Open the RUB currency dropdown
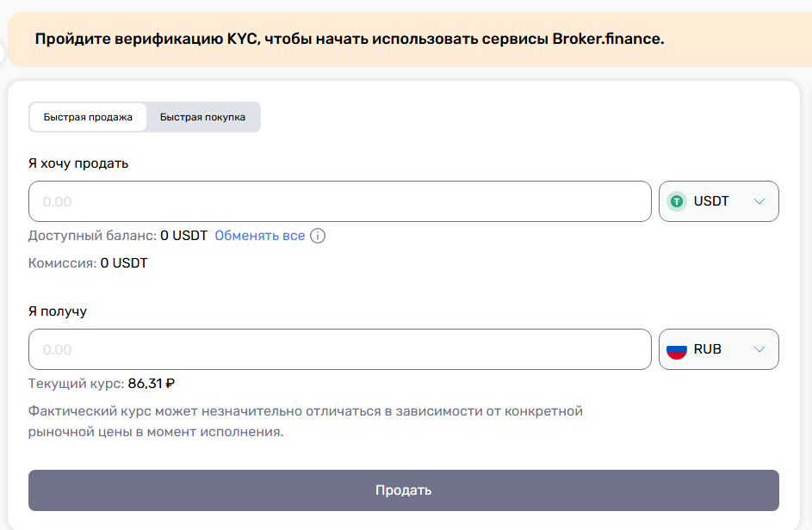This screenshot has width=812, height=530. coord(719,349)
